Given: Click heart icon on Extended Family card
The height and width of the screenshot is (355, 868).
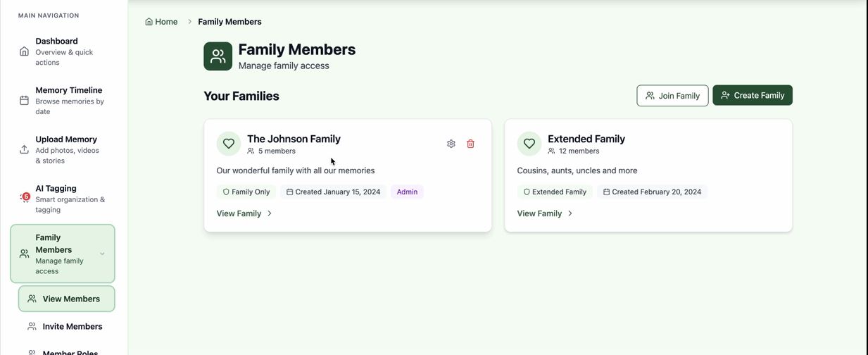Looking at the screenshot, I should (x=529, y=144).
